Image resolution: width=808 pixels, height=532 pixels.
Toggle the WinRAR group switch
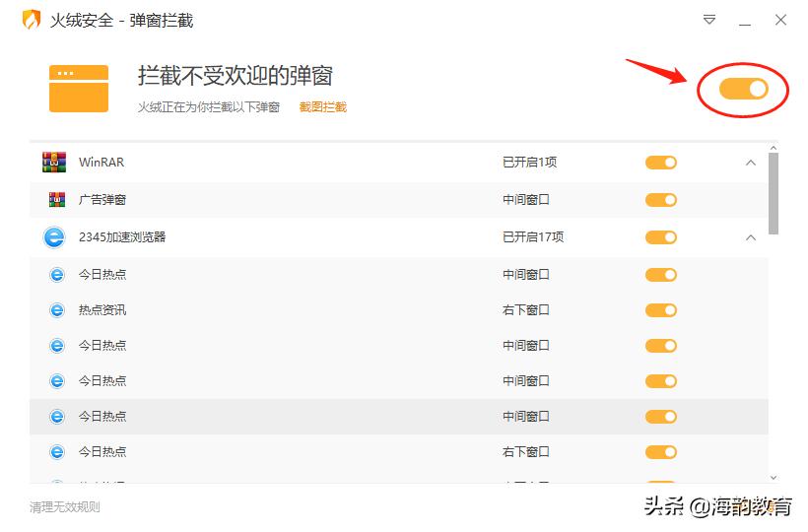coord(661,163)
